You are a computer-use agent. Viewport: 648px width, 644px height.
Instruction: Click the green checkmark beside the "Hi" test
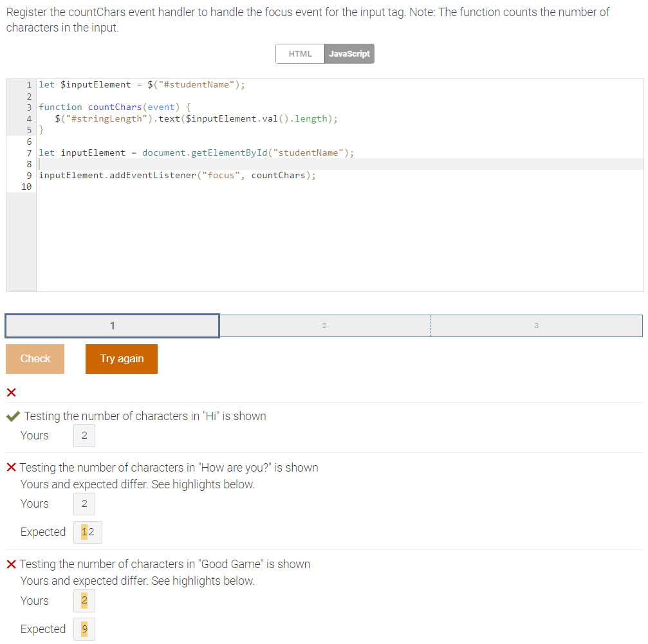pos(12,416)
